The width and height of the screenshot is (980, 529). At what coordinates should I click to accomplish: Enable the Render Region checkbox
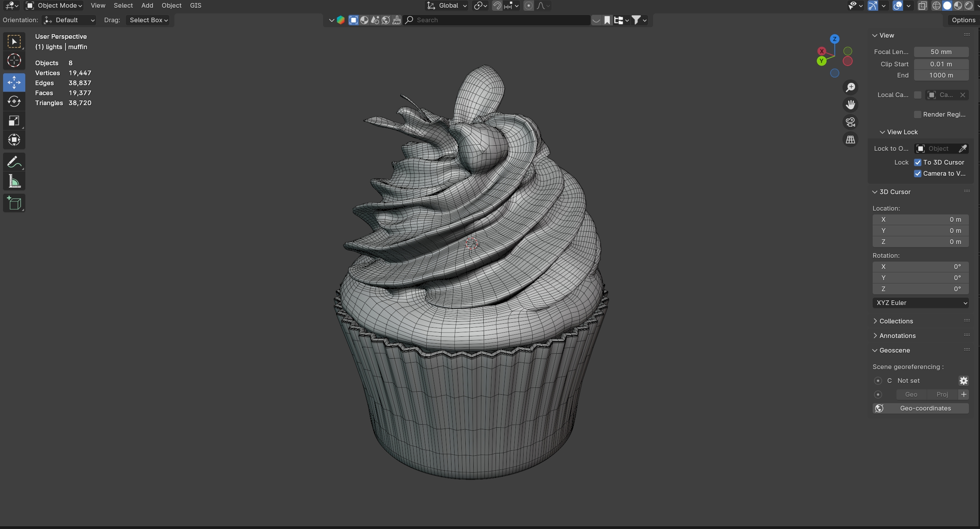918,114
